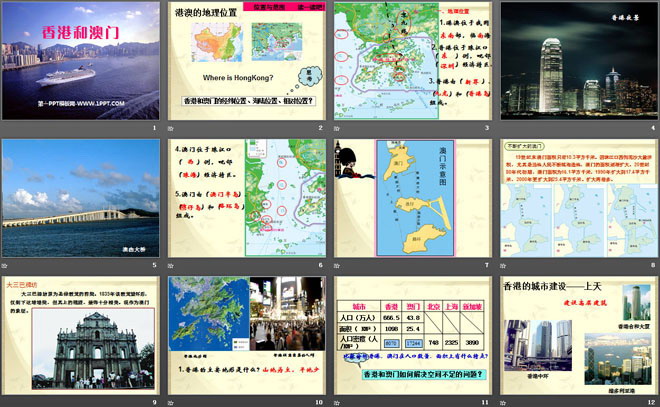Viewport: 660px width, 407px height.
Task: Select slide 9 大三巴牌坊 ruins photo
Action: (x=81, y=335)
